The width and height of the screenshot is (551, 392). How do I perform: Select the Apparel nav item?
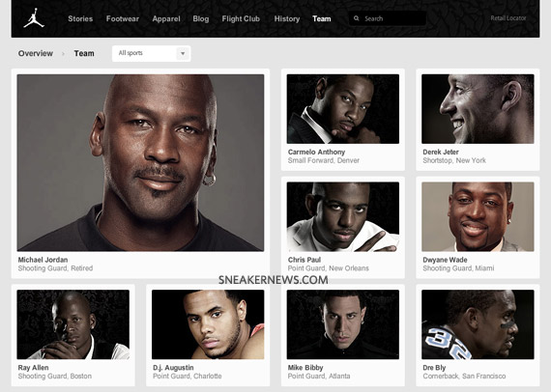pos(166,18)
